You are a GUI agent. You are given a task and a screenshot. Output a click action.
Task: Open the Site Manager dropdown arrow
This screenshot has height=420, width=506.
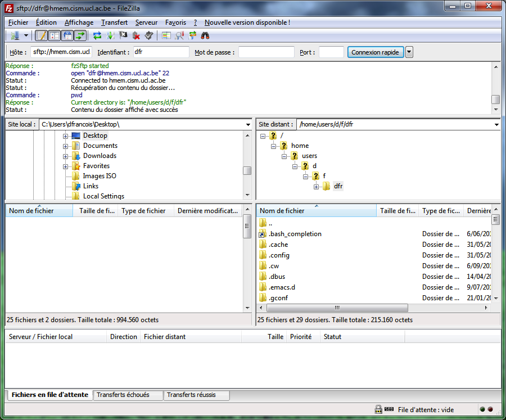26,35
